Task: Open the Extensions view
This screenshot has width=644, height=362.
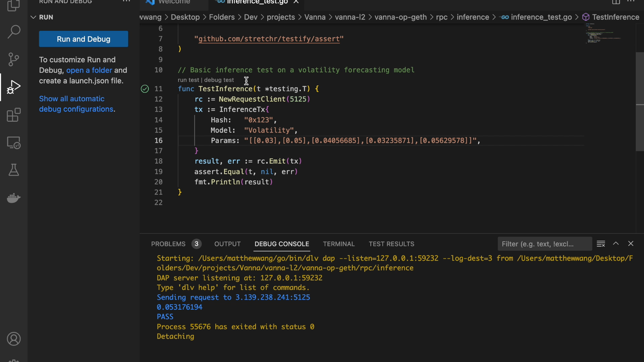Action: pyautogui.click(x=13, y=115)
